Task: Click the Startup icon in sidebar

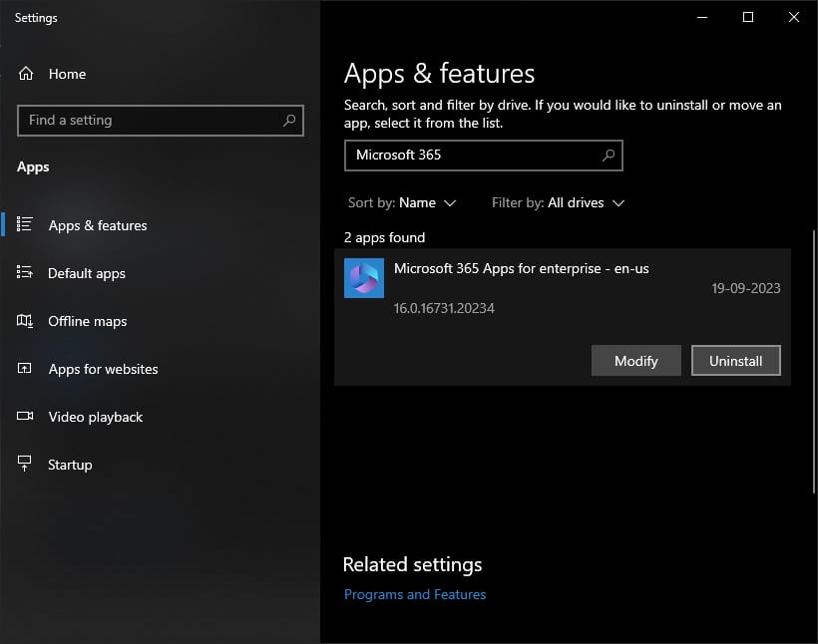Action: (x=26, y=465)
